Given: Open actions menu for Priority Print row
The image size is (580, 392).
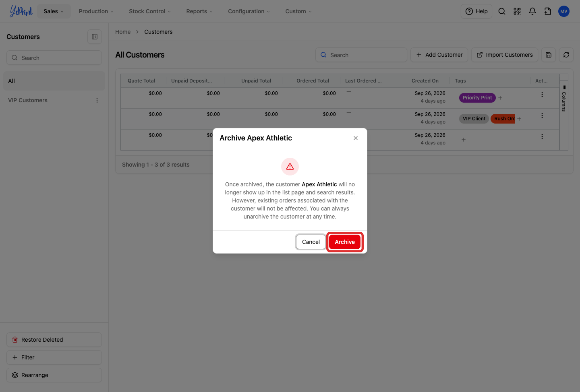Looking at the screenshot, I should pyautogui.click(x=542, y=95).
